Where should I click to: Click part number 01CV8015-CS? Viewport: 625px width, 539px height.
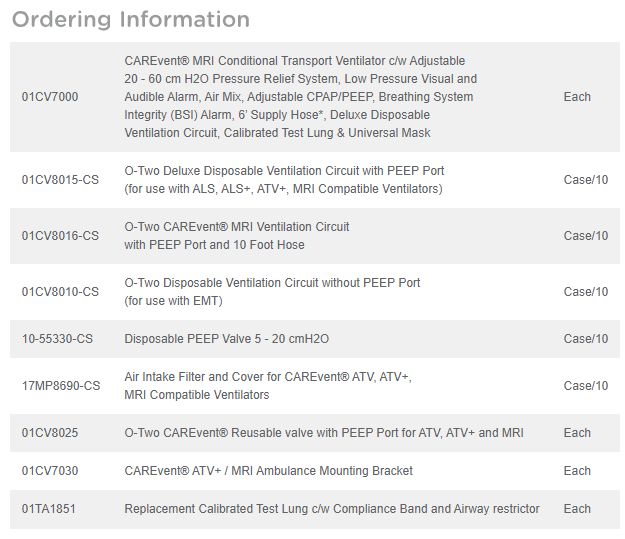pos(60,180)
